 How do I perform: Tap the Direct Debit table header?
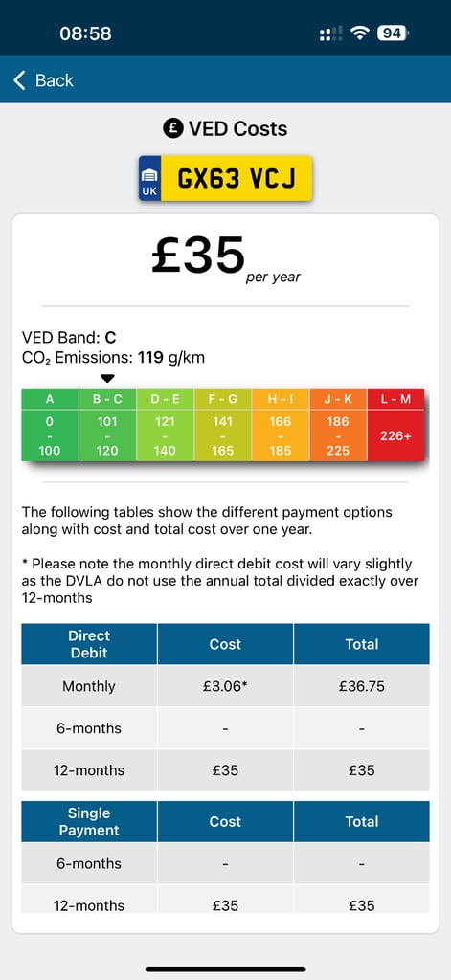click(x=89, y=644)
